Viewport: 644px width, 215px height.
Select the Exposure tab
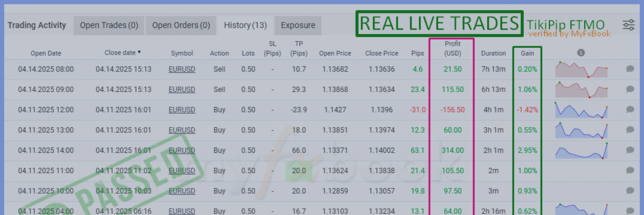(298, 26)
